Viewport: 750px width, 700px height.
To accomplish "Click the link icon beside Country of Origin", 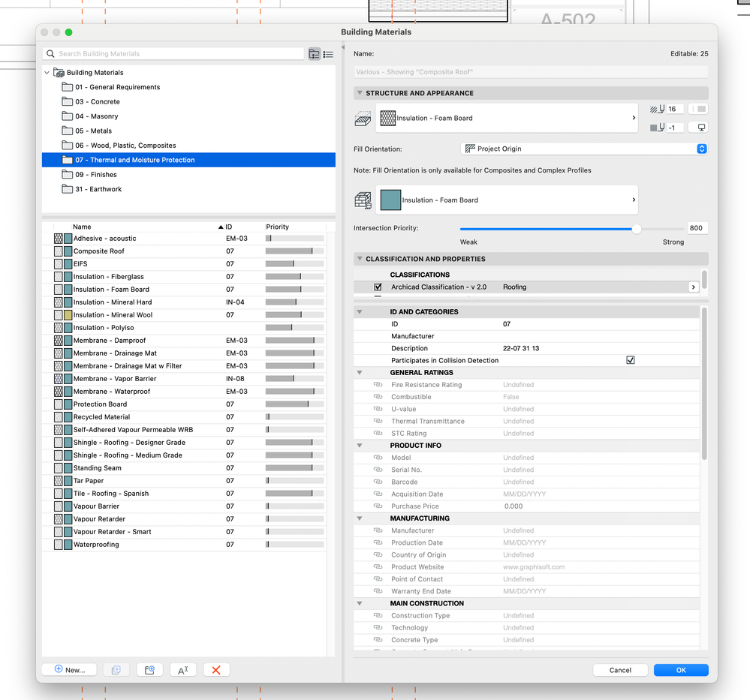I will [378, 554].
